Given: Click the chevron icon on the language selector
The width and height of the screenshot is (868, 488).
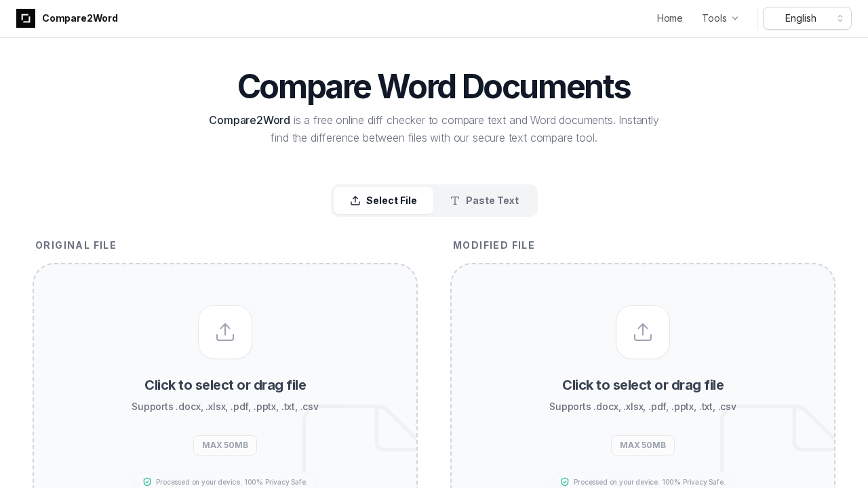Looking at the screenshot, I should (840, 18).
